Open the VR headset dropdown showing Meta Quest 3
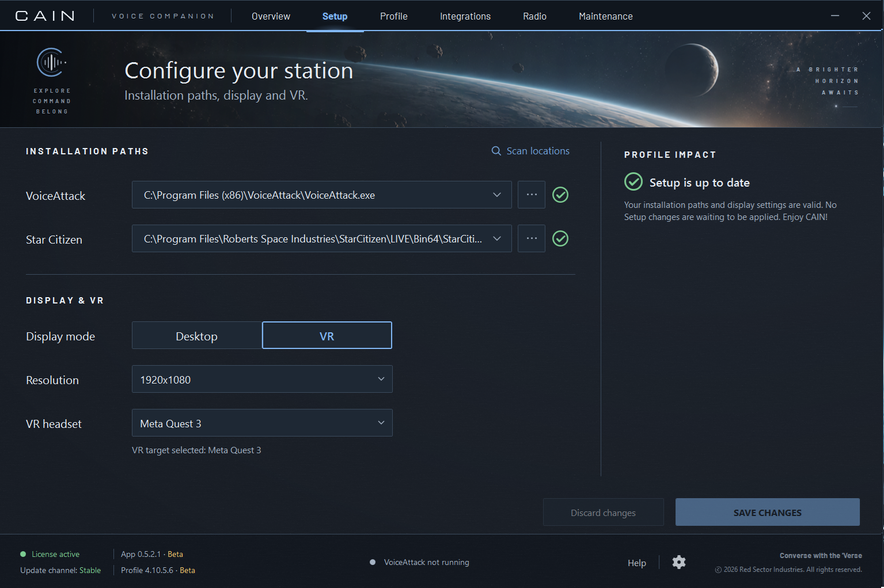Screen dimensions: 884x588 pyautogui.click(x=262, y=423)
